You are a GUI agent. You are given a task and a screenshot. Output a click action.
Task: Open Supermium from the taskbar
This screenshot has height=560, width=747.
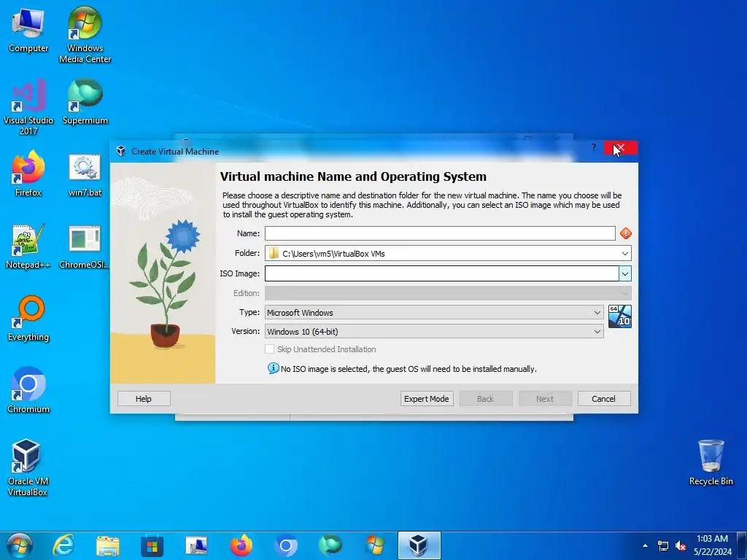(x=330, y=545)
